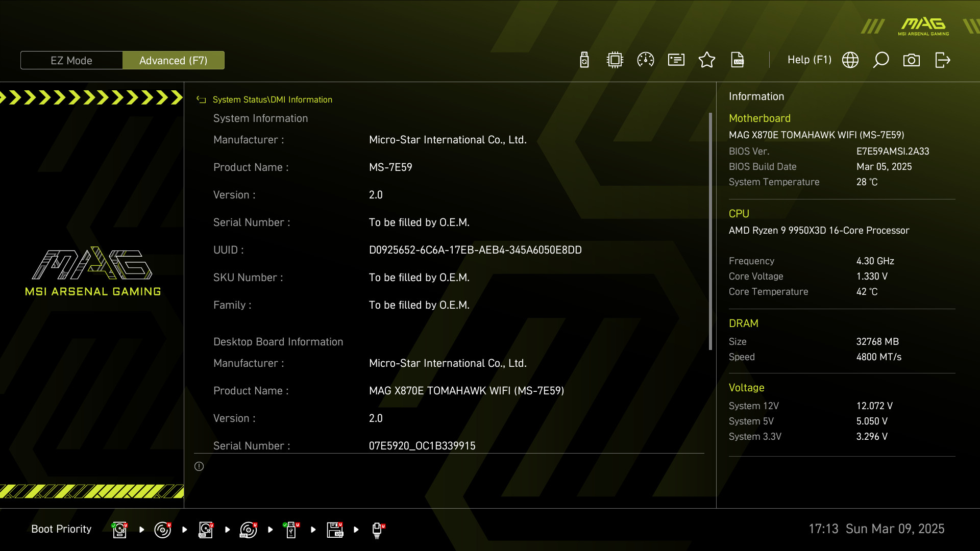Click the System Information heading

tap(260, 118)
